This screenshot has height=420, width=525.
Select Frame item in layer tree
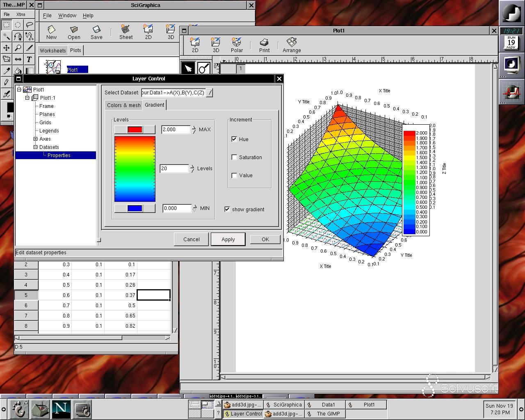tap(46, 106)
